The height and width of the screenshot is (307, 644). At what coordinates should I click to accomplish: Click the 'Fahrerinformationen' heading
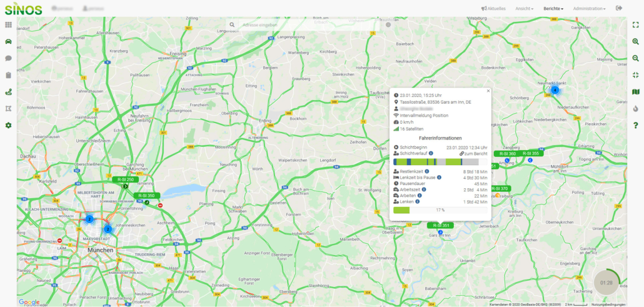[440, 138]
